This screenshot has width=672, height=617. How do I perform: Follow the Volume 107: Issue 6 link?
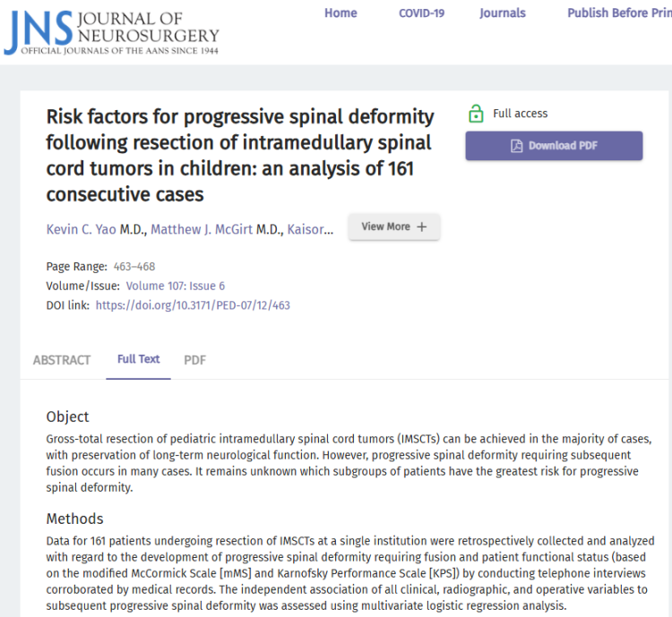[x=176, y=286]
